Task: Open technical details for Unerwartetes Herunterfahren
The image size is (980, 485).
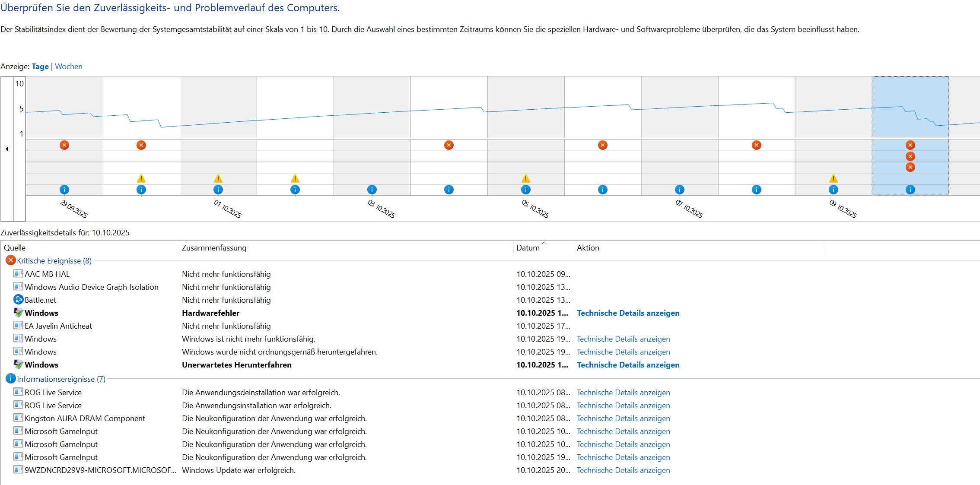Action: pyautogui.click(x=628, y=365)
